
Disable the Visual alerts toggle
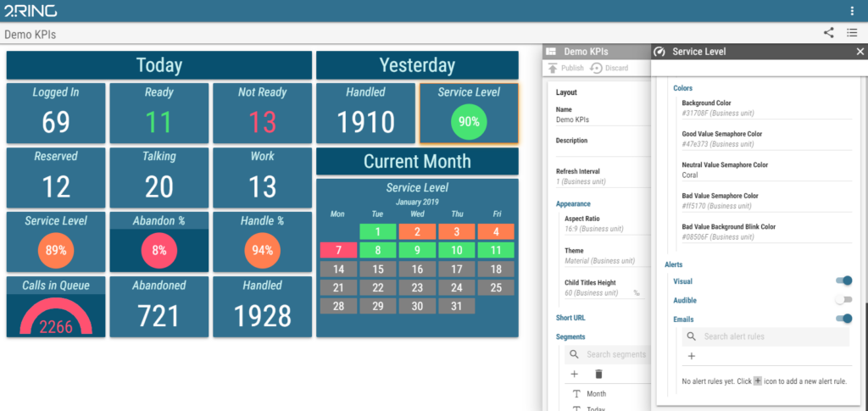click(x=843, y=280)
